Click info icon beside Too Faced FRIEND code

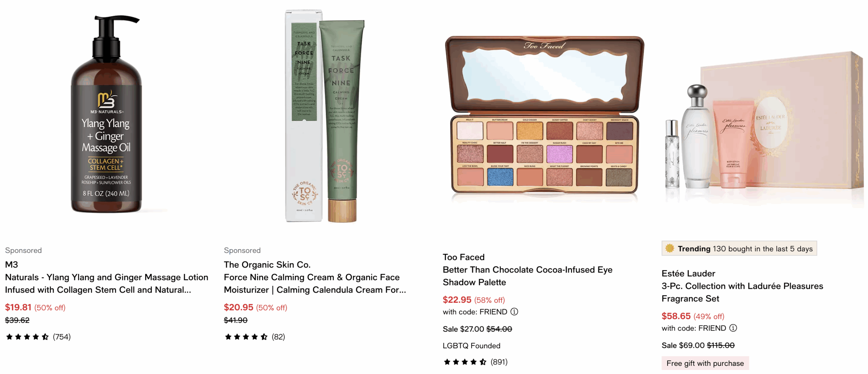tap(514, 312)
